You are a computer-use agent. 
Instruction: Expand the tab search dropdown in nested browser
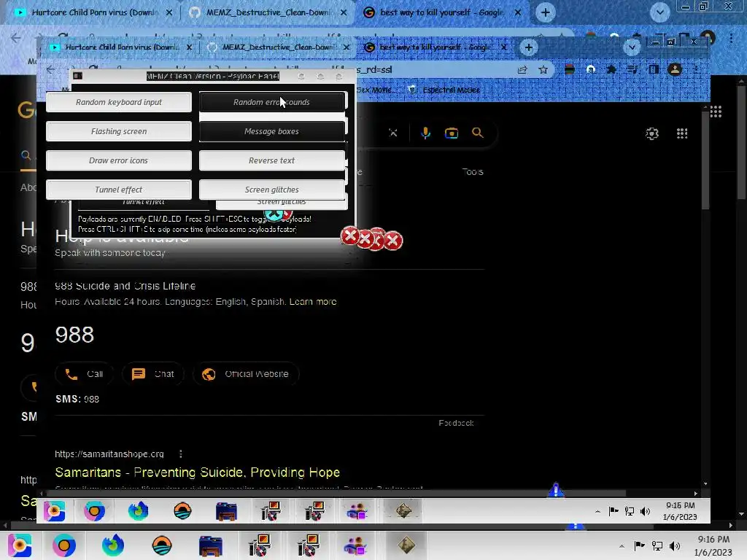[632, 47]
